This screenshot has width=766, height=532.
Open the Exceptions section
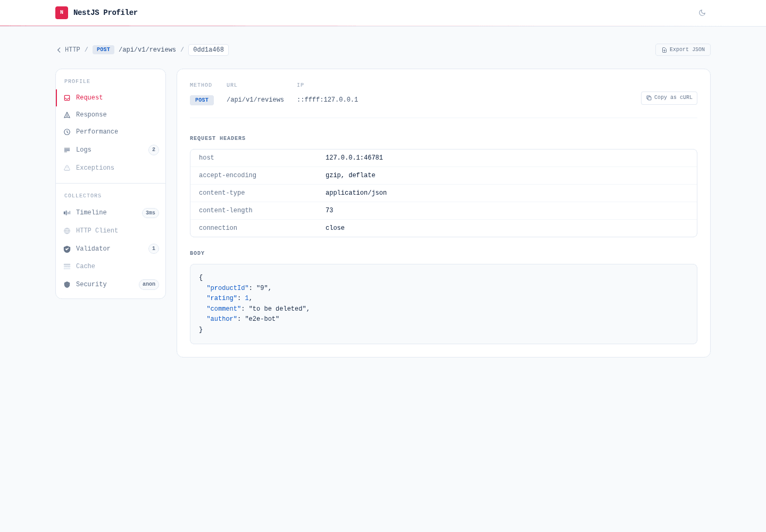(x=111, y=168)
